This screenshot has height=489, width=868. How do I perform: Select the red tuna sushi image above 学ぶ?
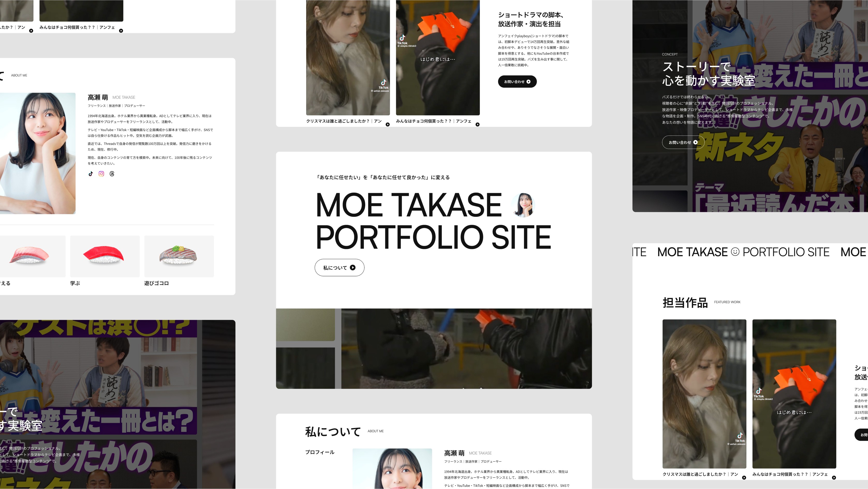click(105, 256)
